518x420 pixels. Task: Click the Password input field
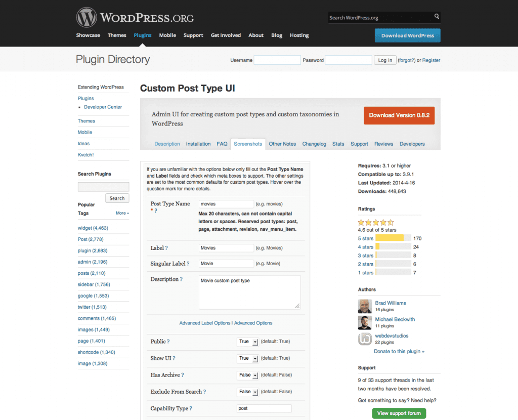[x=348, y=60]
